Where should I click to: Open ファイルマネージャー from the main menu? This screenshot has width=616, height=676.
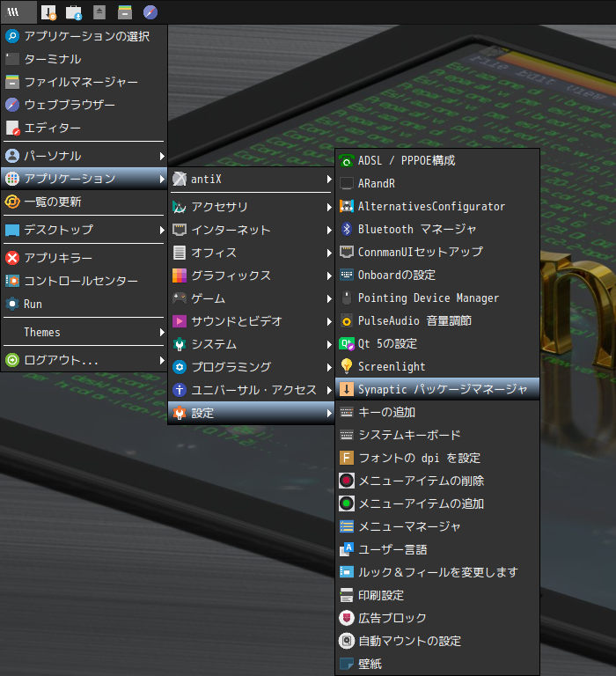point(84,82)
